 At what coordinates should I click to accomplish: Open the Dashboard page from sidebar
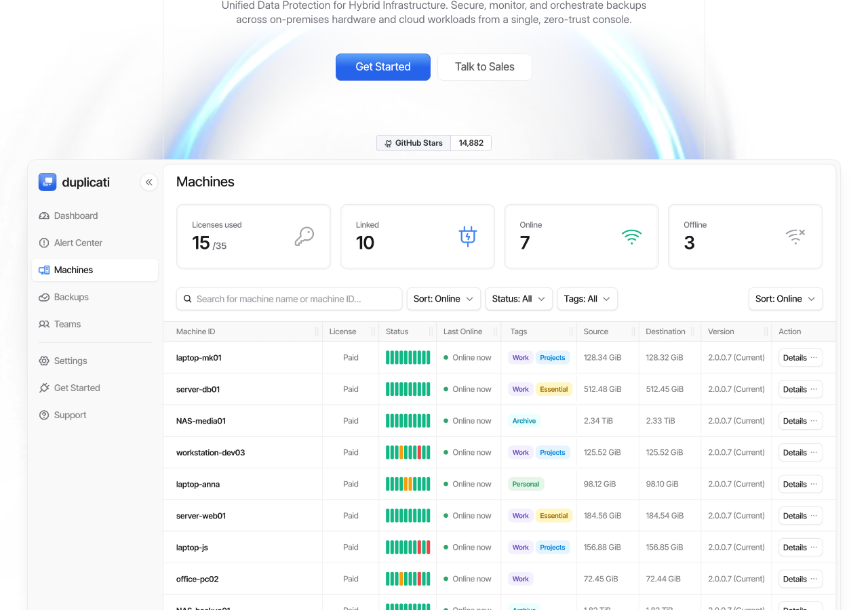[x=95, y=216]
